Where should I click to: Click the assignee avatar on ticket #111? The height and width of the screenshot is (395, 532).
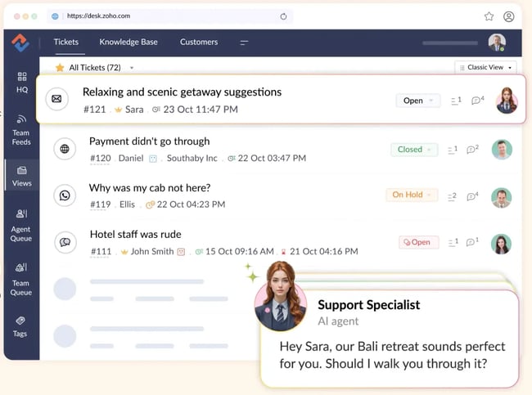[x=501, y=244]
